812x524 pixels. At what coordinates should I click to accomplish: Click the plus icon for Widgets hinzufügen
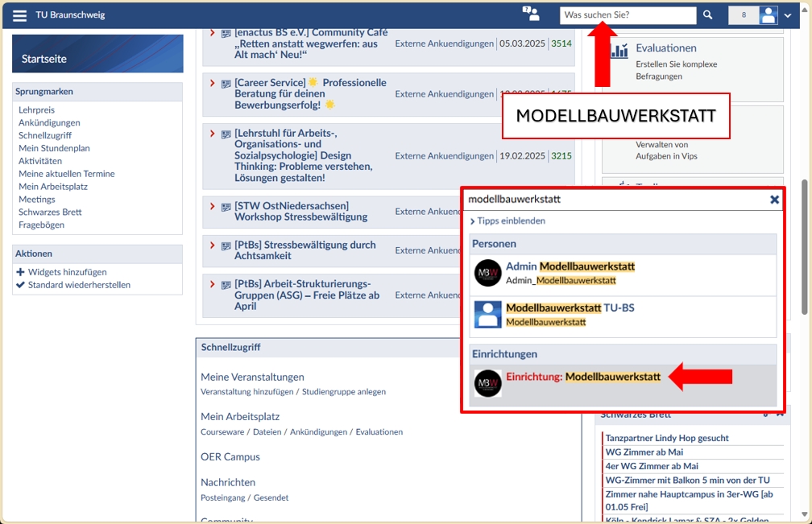coord(20,272)
